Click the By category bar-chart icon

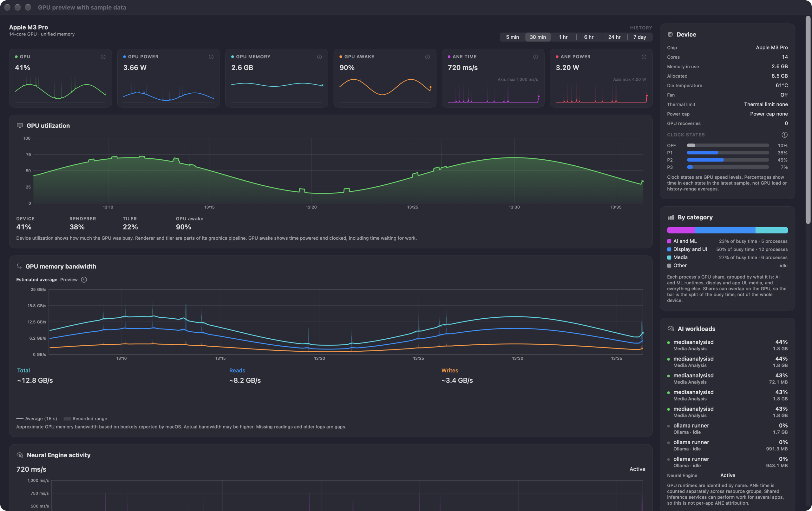point(671,217)
